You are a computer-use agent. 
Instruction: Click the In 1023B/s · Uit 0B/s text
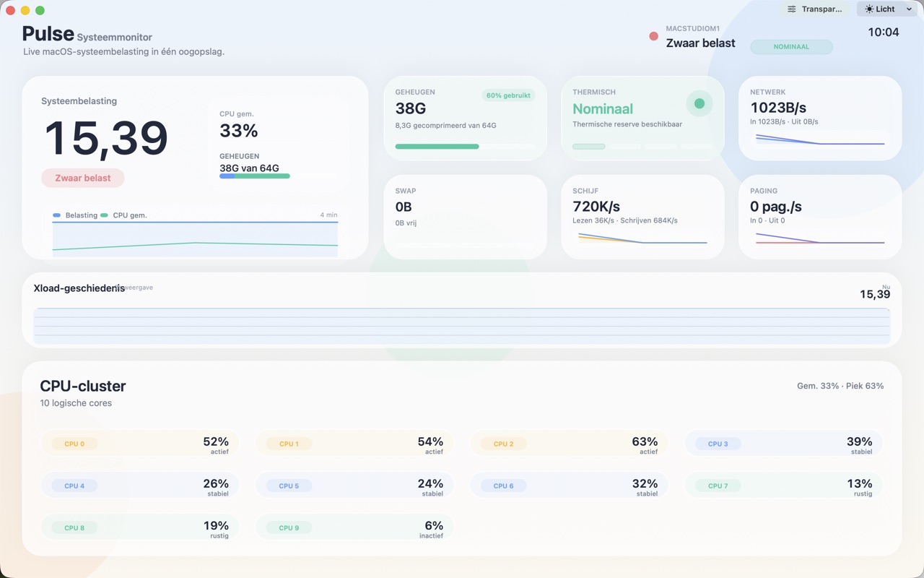(x=784, y=122)
